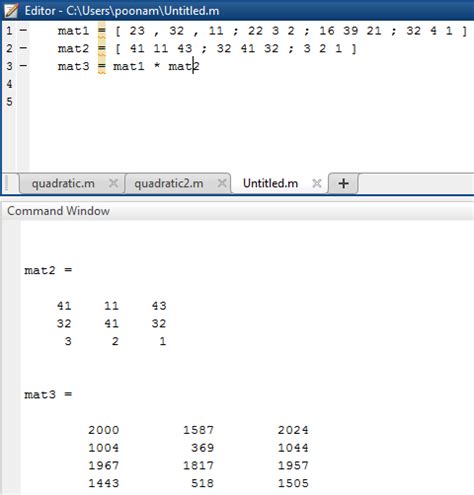Select the Untitled.m tab

pos(270,183)
